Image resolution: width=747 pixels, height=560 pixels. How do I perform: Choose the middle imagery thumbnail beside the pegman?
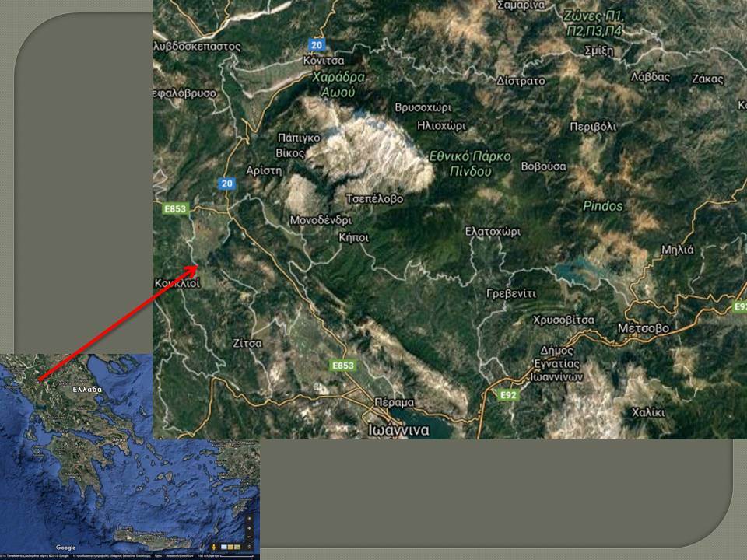230,547
